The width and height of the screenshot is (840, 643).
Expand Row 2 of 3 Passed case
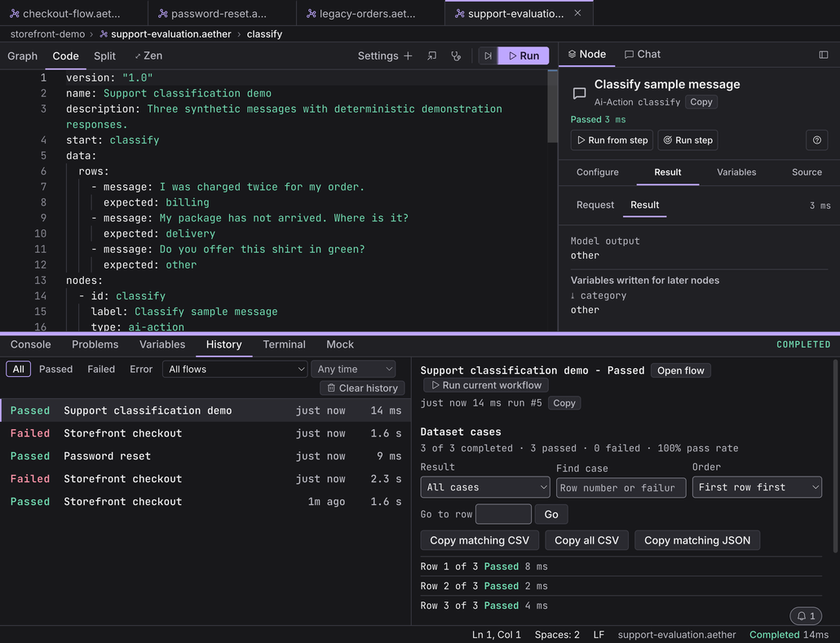click(x=621, y=586)
